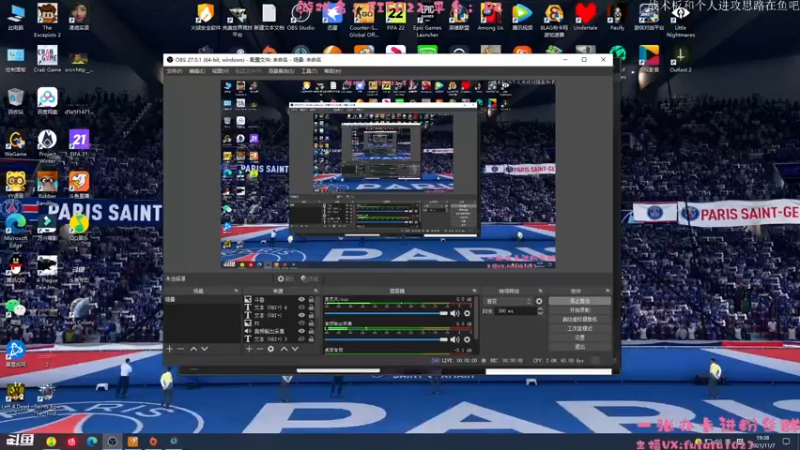Open the 帮助(H) menu
This screenshot has width=800, height=450.
[333, 71]
